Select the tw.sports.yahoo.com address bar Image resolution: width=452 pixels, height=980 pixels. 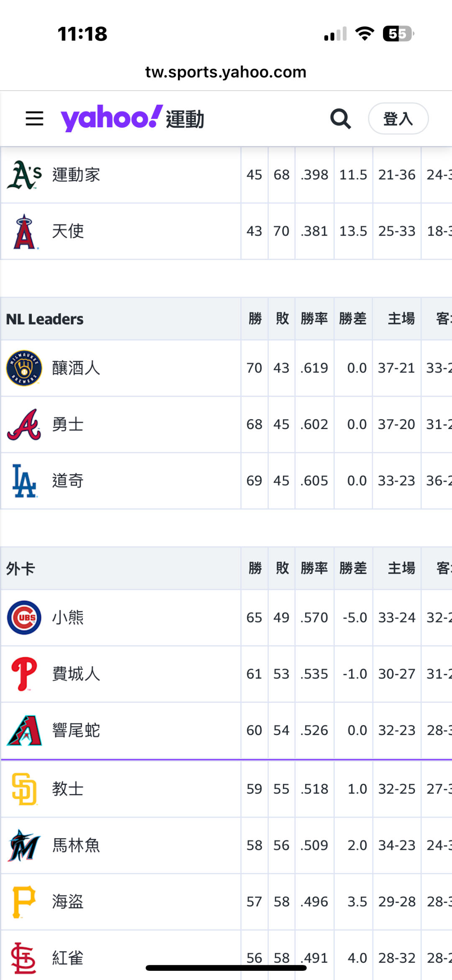click(x=226, y=72)
